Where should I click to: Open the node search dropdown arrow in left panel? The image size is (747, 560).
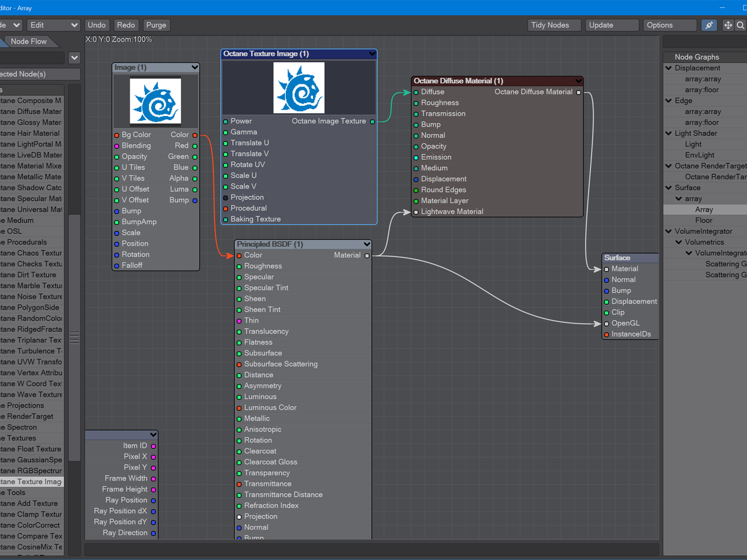[74, 58]
